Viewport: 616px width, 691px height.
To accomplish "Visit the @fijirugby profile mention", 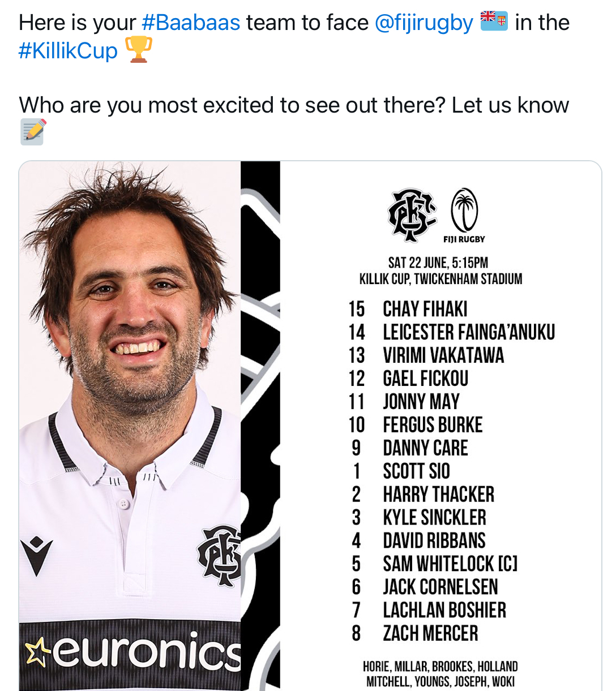I will point(423,23).
